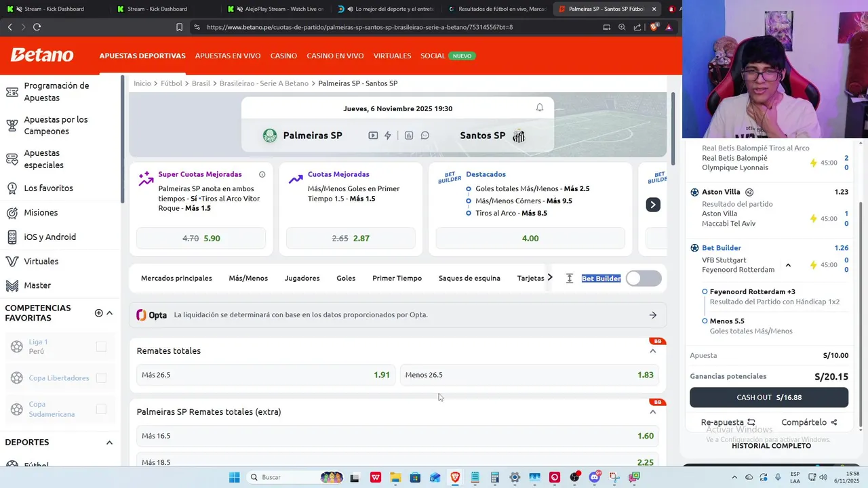Select Destacados Bet Builder odds 4.00

[530, 239]
